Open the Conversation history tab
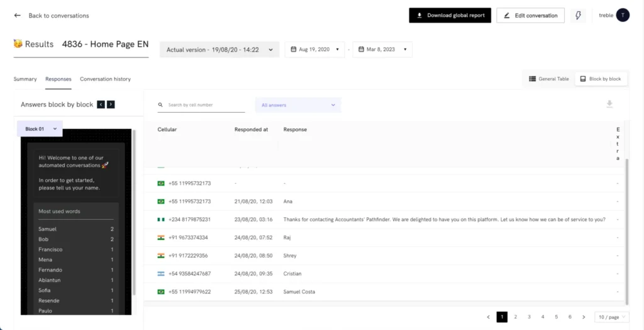Image resolution: width=644 pixels, height=330 pixels. click(105, 79)
